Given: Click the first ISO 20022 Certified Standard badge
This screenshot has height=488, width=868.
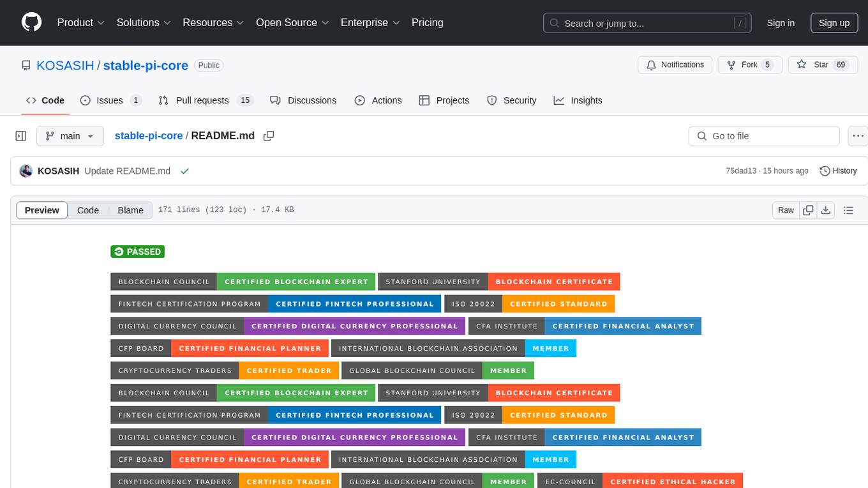Looking at the screenshot, I should click(530, 304).
